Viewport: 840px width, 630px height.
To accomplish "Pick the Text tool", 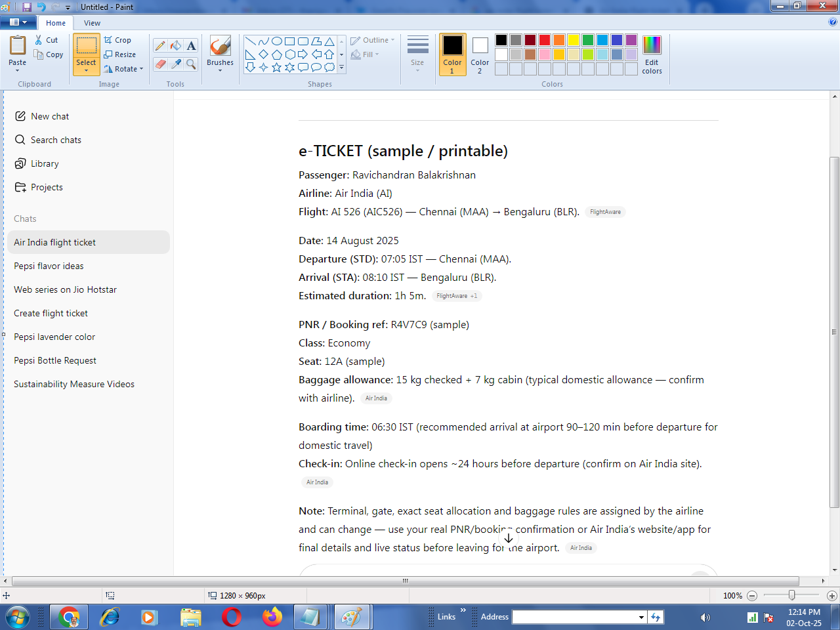I will [x=191, y=45].
